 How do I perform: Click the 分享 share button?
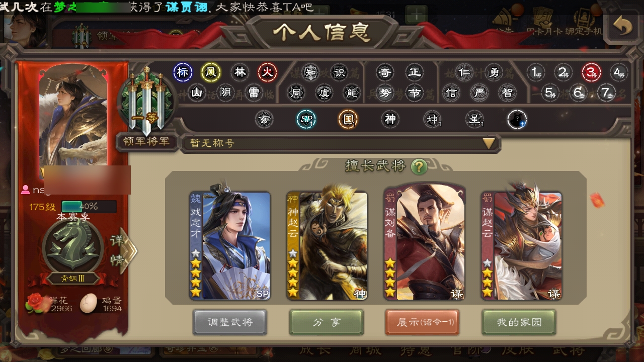click(x=327, y=322)
